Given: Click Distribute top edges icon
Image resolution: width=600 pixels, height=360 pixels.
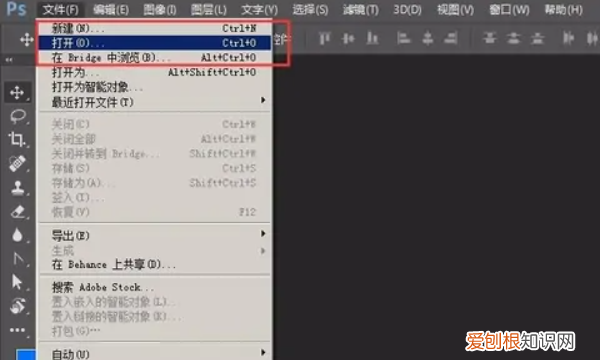Looking at the screenshot, I should pos(489,38).
